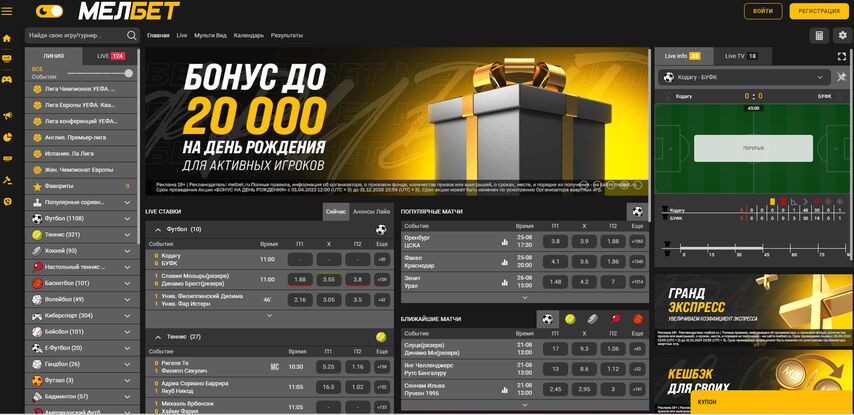Click tennis ball icon in Теннис (27) header
Image resolution: width=854 pixels, height=415 pixels.
(381, 337)
